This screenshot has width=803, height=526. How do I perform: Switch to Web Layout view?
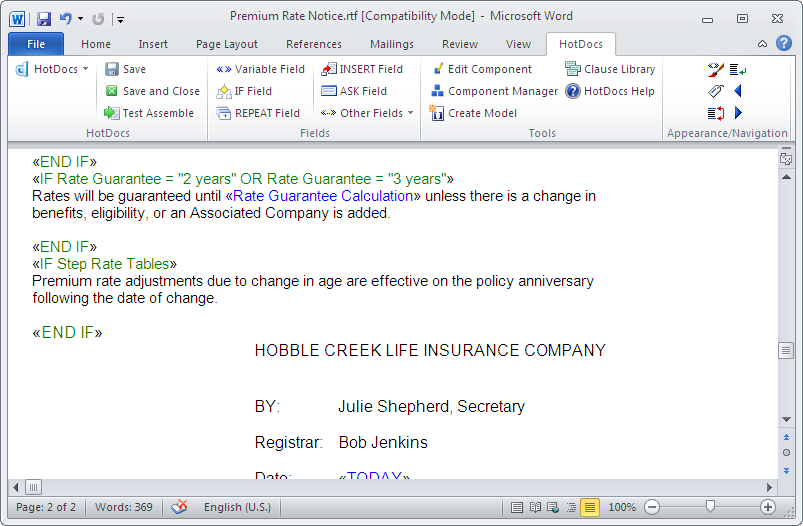(553, 508)
